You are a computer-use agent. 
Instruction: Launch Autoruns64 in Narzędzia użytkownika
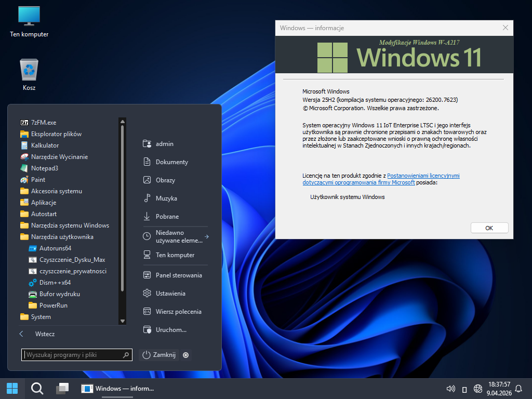tap(55, 248)
